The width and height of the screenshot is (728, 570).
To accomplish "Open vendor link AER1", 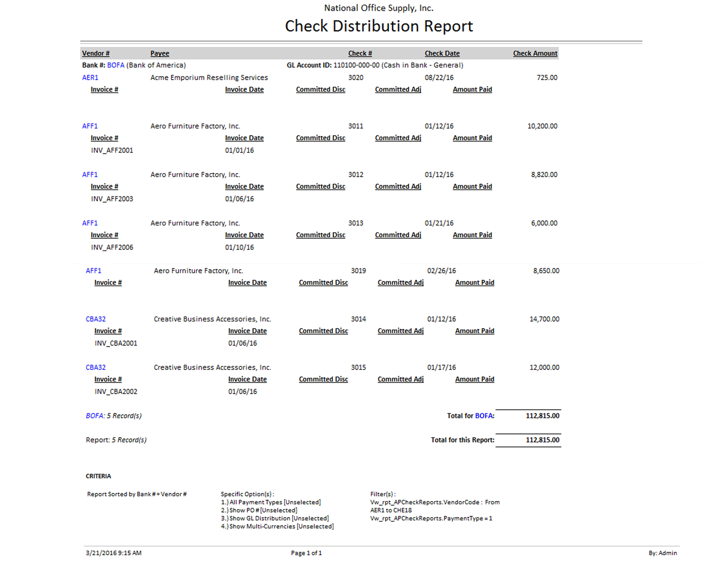I will click(x=90, y=78).
